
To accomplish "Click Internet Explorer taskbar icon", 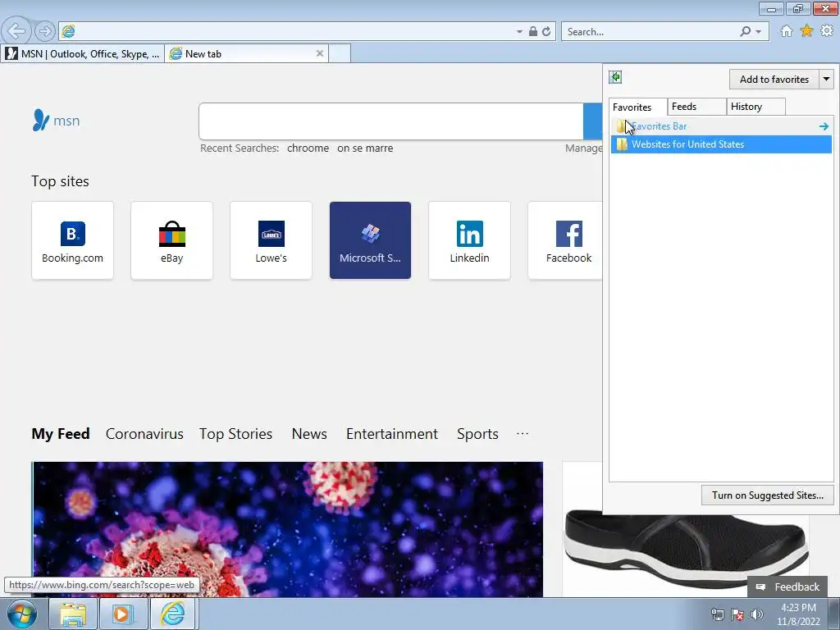I will coord(172,614).
